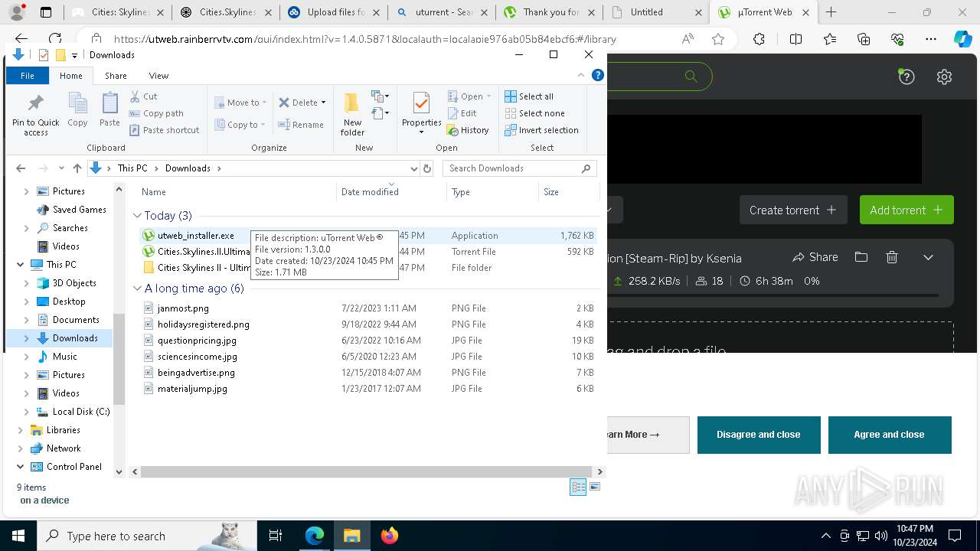The height and width of the screenshot is (551, 980).
Task: Open the Open dropdown in ribbon
Action: 469,96
